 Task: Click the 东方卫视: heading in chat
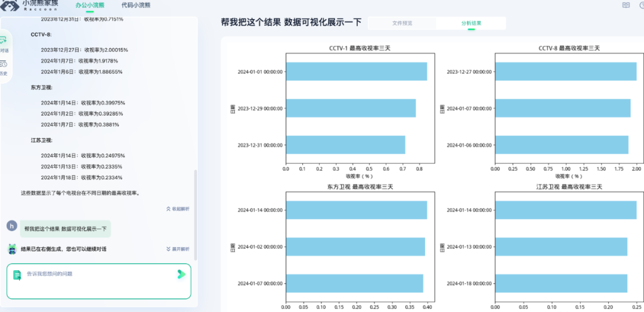(x=42, y=88)
